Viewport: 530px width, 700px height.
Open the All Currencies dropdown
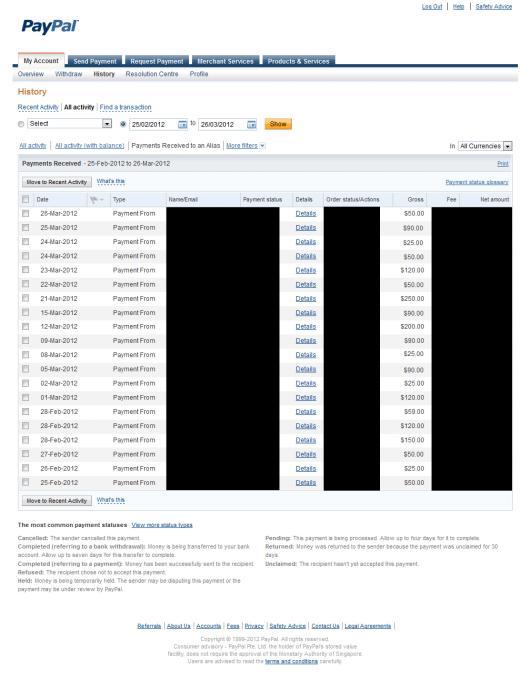[485, 146]
